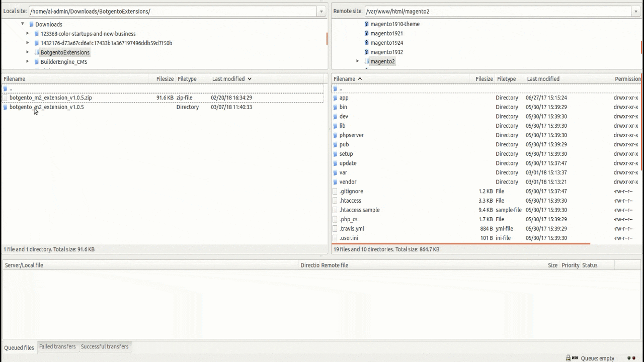This screenshot has height=362, width=644.
Task: Select magento1924 in remote tree
Action: [x=386, y=43]
